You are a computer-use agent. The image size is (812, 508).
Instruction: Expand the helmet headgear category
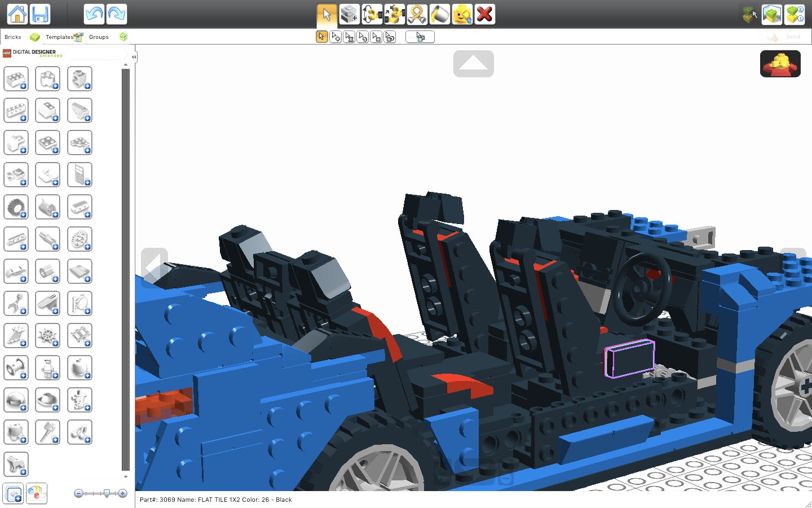pyautogui.click(x=16, y=401)
